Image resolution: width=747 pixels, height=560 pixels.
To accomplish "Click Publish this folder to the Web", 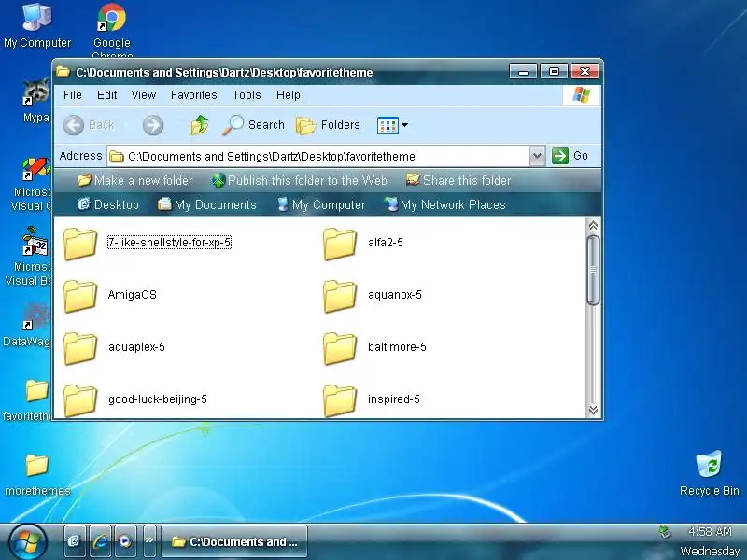I will (300, 180).
